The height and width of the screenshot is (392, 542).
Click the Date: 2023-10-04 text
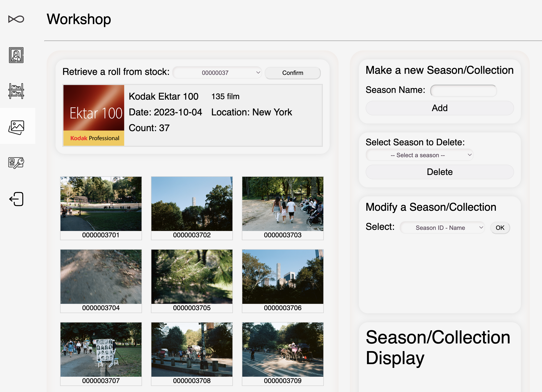pos(165,112)
